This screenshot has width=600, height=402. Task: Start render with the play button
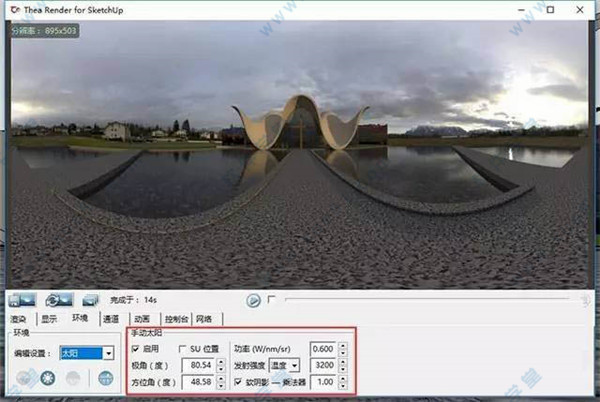(x=253, y=300)
